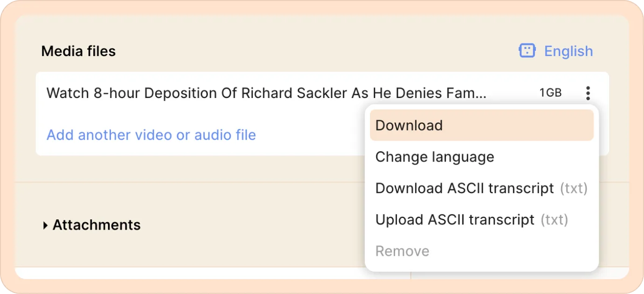Click the 1GB file size label

pyautogui.click(x=550, y=93)
